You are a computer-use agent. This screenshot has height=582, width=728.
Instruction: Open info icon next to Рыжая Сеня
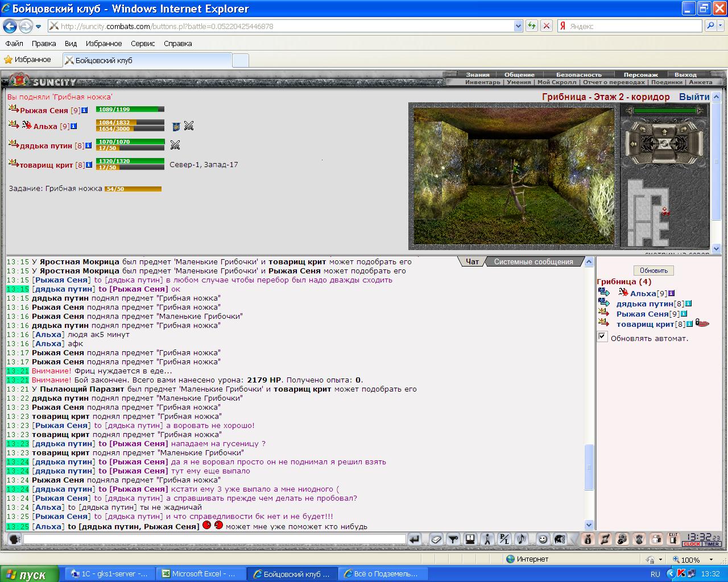(x=84, y=110)
